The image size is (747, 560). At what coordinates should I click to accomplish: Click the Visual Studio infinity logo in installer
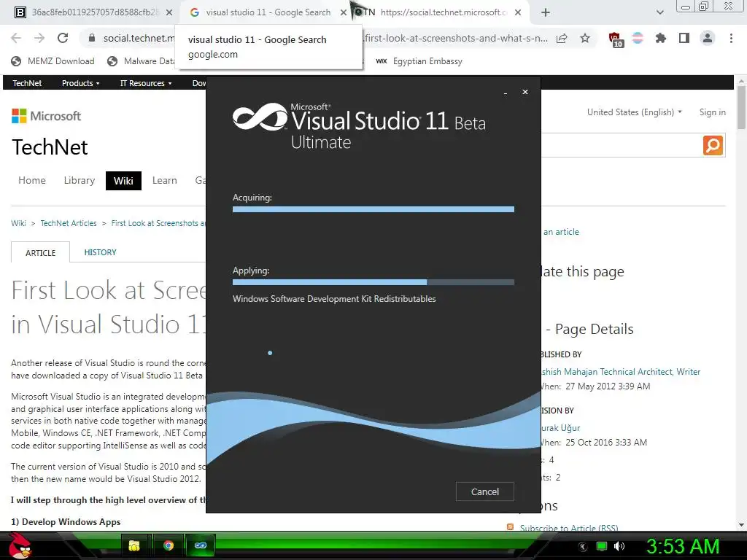tap(260, 117)
